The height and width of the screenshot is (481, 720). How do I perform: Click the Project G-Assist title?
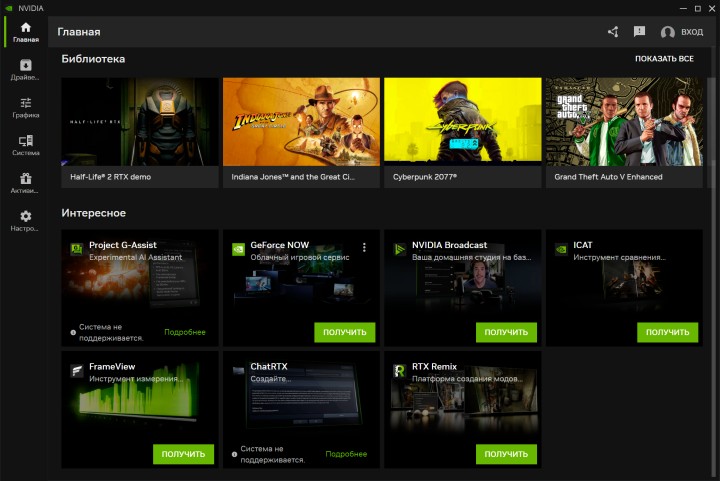tap(123, 245)
